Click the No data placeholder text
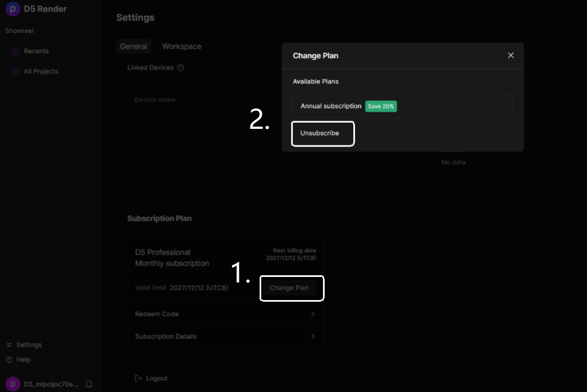 point(454,162)
